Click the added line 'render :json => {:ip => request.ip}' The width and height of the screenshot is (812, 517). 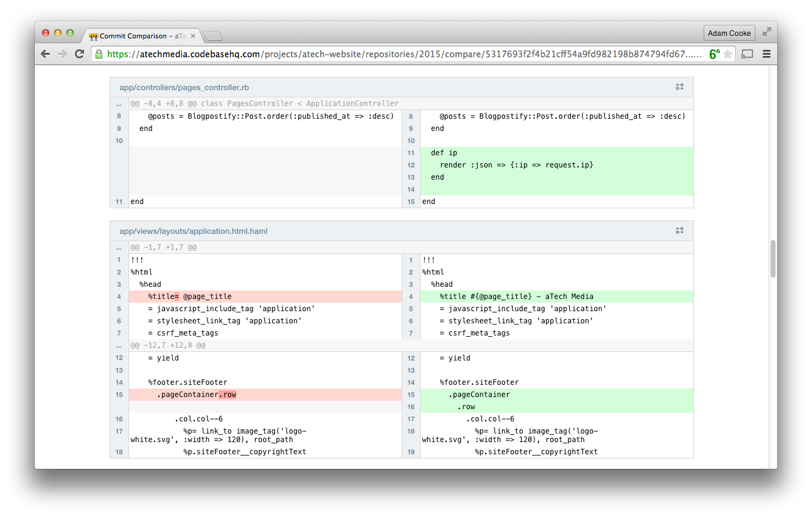coord(556,165)
